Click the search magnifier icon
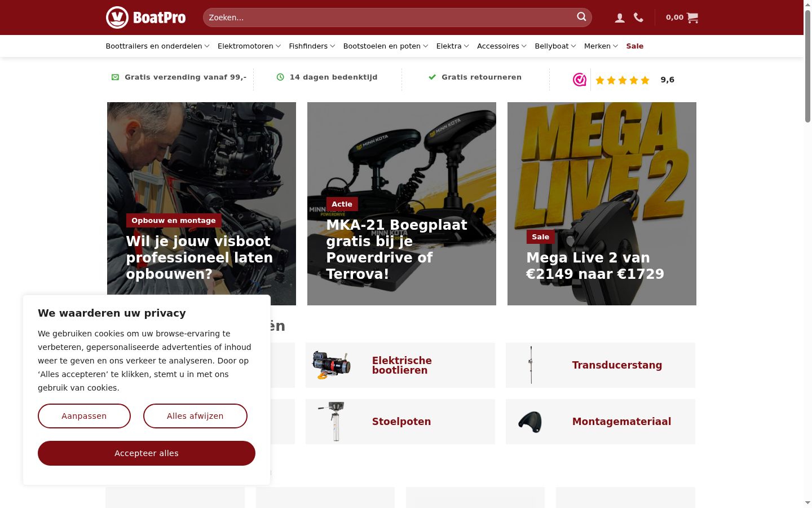The width and height of the screenshot is (812, 508). point(581,17)
